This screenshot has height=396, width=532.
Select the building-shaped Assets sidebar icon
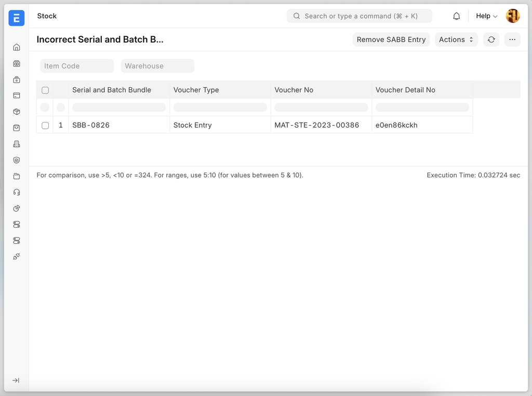[16, 144]
